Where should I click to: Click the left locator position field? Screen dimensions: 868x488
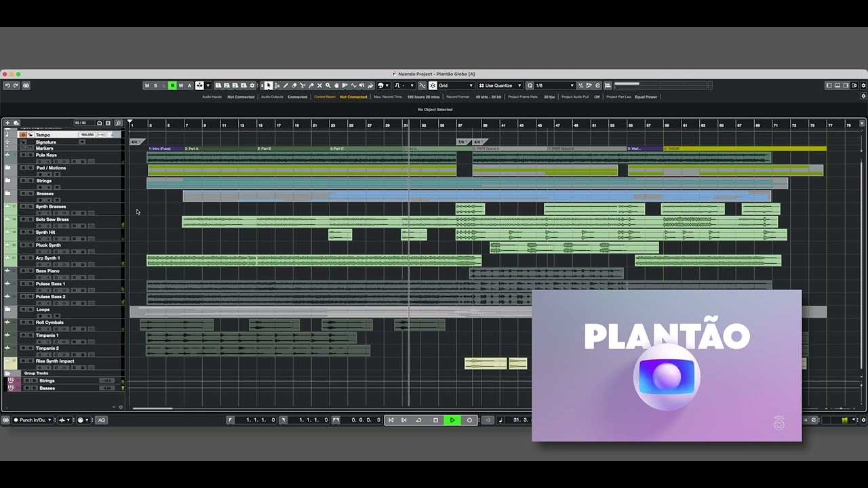click(256, 420)
